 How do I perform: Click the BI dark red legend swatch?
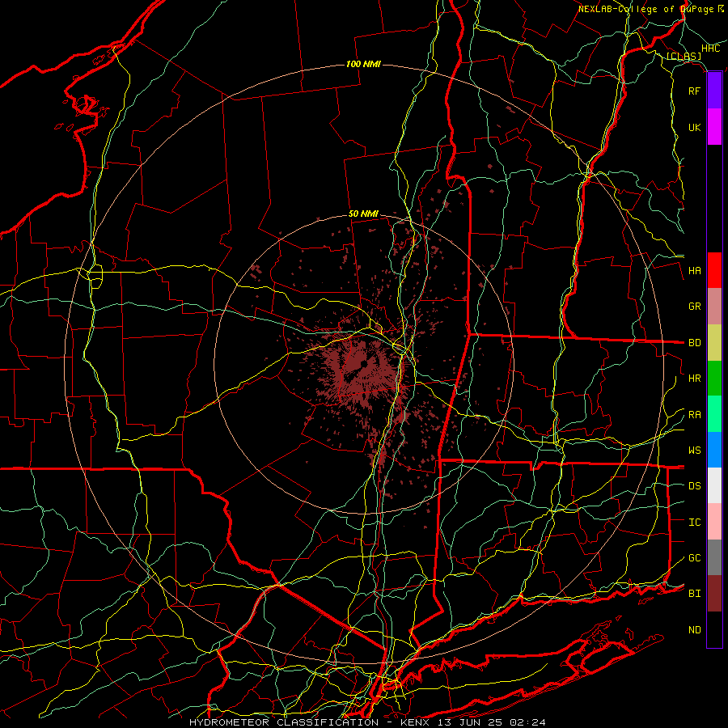(x=714, y=594)
